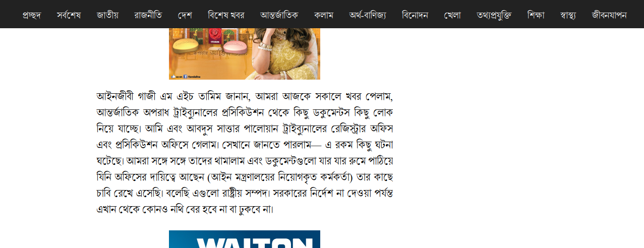This screenshot has height=248, width=644.
Task: Go to সর্বশেষ latest news section
Action: click(x=69, y=15)
